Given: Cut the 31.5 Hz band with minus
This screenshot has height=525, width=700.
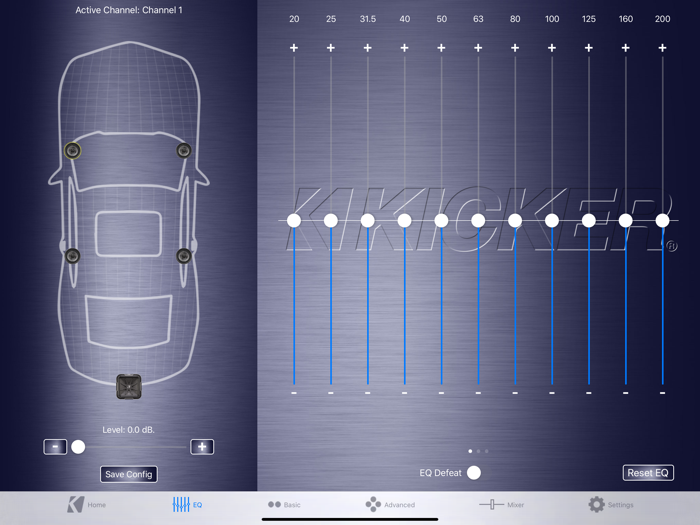Looking at the screenshot, I should click(367, 393).
